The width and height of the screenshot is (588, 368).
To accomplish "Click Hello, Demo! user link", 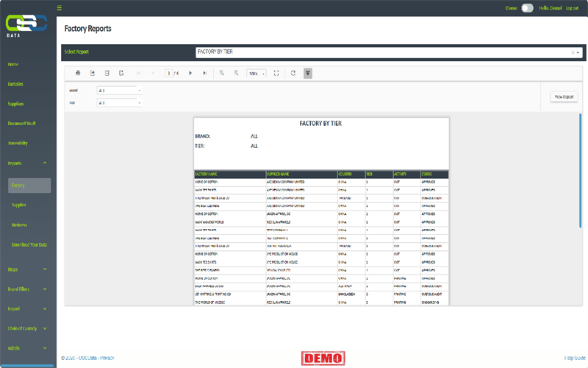I will 551,8.
